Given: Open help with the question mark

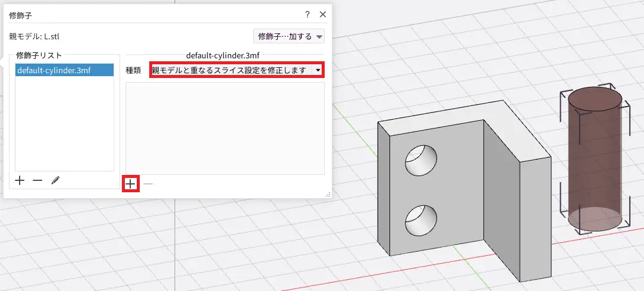Looking at the screenshot, I should 307,14.
